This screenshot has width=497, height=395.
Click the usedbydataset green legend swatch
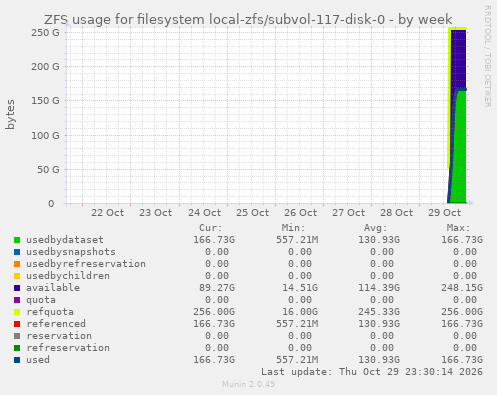[17, 240]
